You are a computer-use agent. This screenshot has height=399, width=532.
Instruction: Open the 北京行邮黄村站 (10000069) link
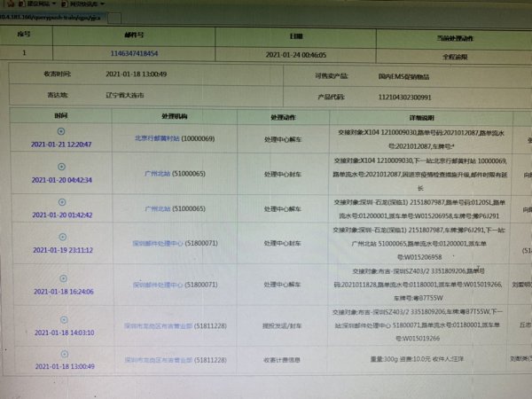pos(175,138)
